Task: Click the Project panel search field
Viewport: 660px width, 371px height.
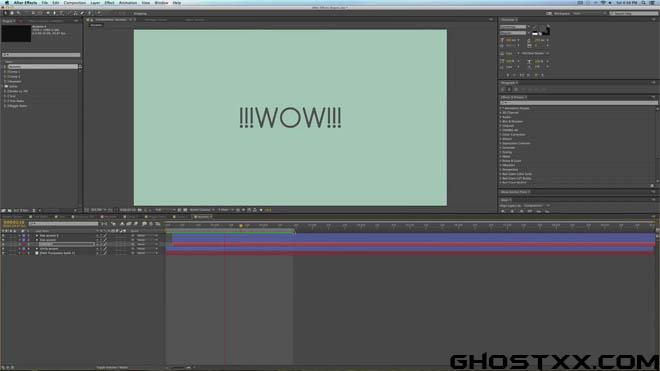Action: pyautogui.click(x=41, y=55)
